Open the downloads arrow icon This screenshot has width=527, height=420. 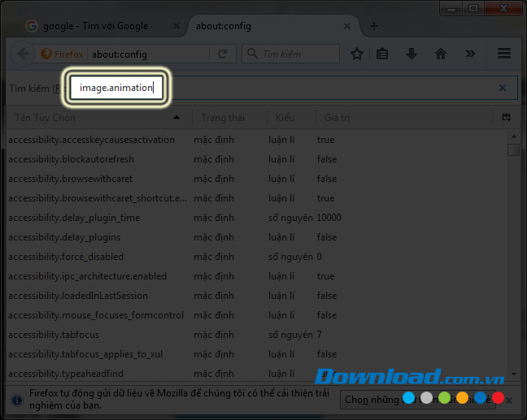tap(412, 54)
